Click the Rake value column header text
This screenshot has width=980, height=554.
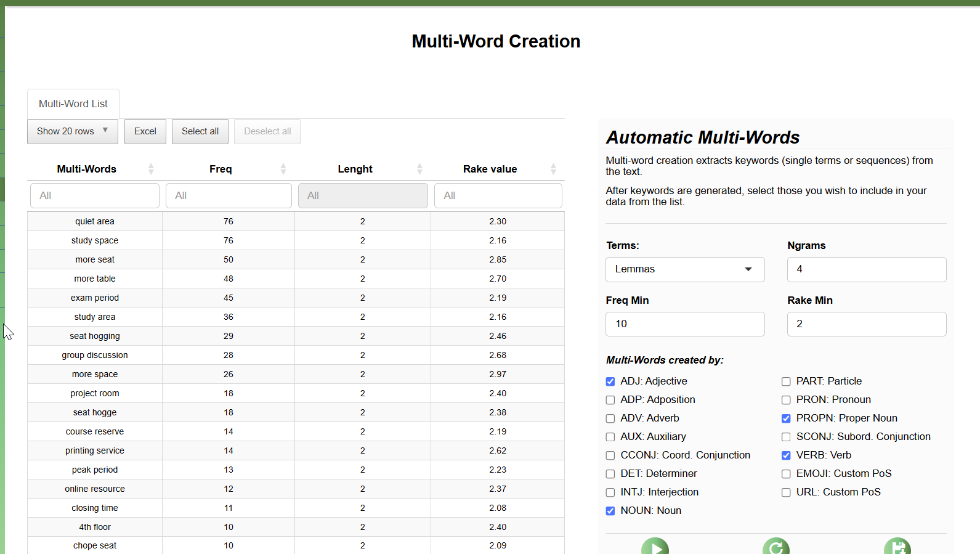[490, 169]
